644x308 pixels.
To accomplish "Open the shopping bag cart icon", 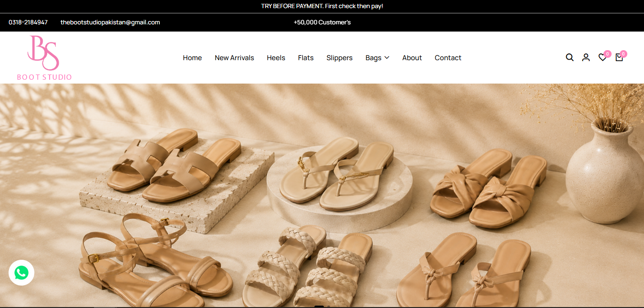I will click(619, 57).
